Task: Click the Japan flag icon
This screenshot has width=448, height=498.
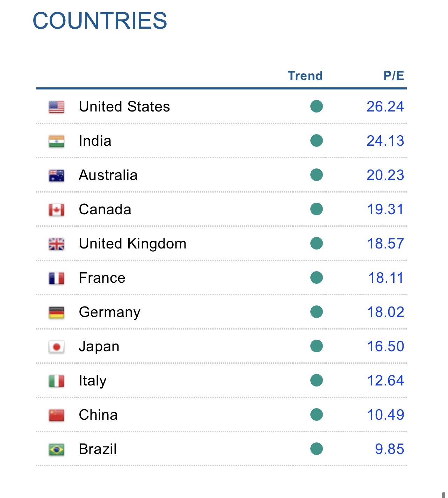Action: [57, 347]
